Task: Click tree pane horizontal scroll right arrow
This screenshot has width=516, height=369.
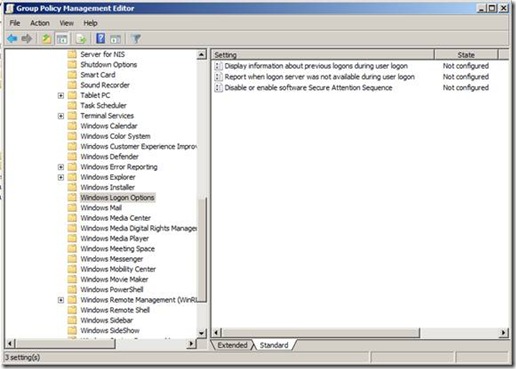Action: click(191, 343)
